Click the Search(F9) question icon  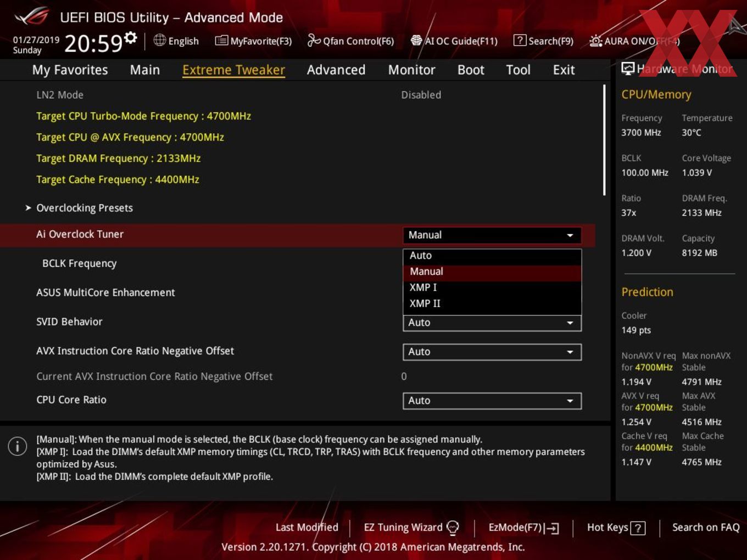(x=520, y=41)
